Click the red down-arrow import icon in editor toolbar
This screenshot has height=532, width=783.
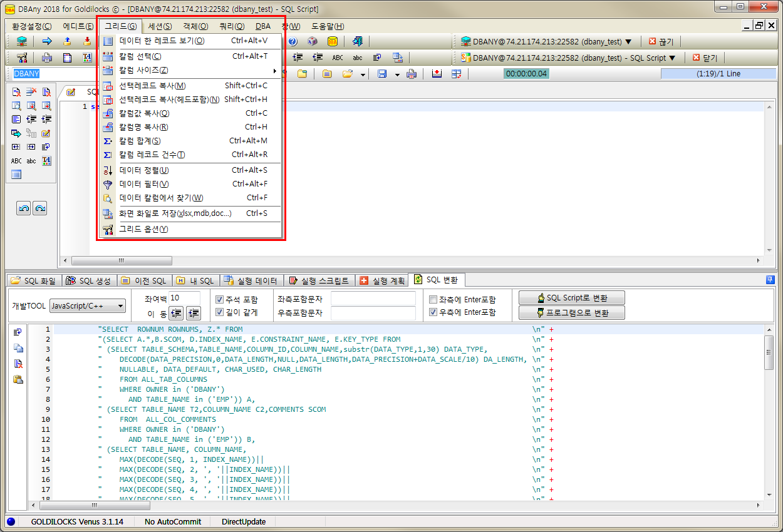(437, 74)
